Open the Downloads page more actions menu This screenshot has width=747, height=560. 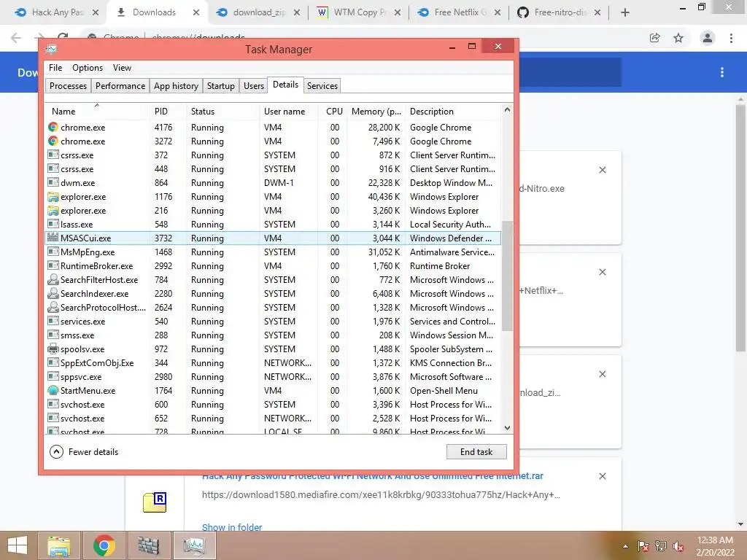click(x=722, y=72)
